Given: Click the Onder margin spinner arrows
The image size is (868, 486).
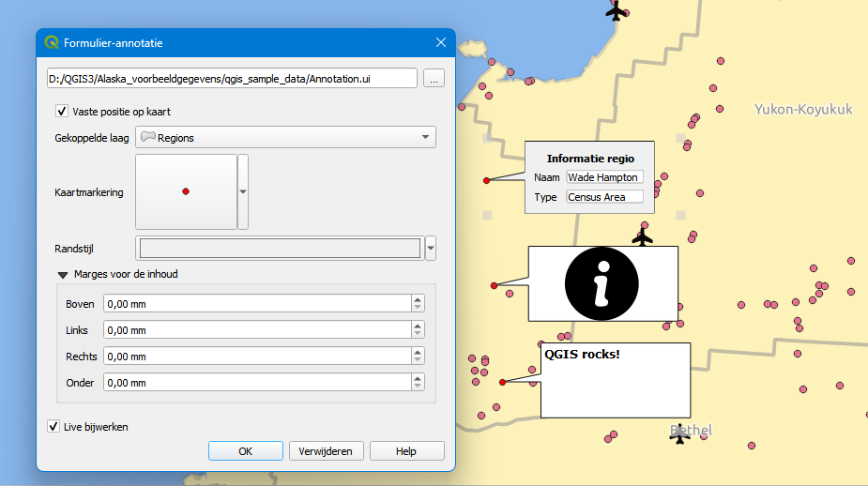Looking at the screenshot, I should (x=418, y=383).
